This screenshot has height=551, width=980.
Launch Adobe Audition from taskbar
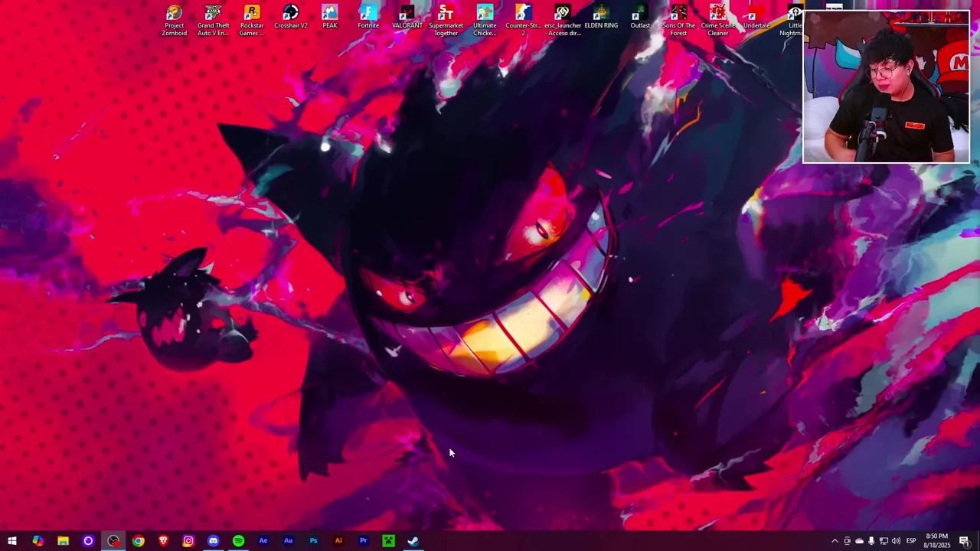(288, 541)
